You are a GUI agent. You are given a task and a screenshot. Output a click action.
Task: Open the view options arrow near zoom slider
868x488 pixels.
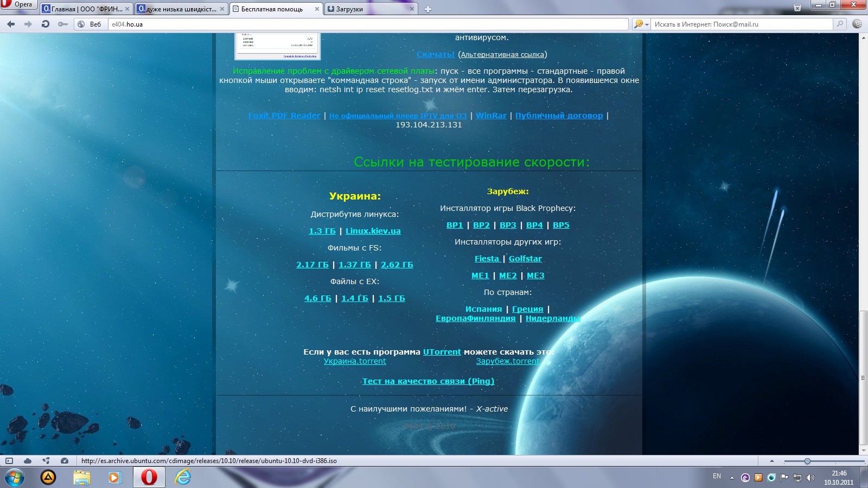click(772, 461)
